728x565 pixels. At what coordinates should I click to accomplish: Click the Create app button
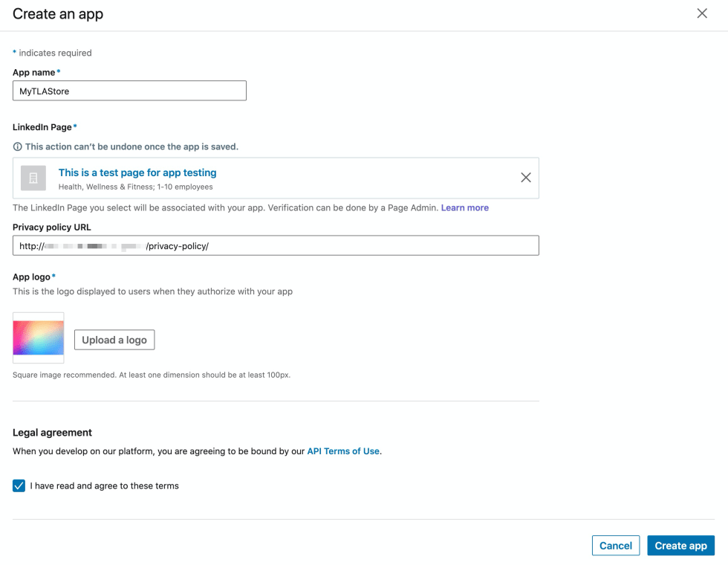point(680,546)
